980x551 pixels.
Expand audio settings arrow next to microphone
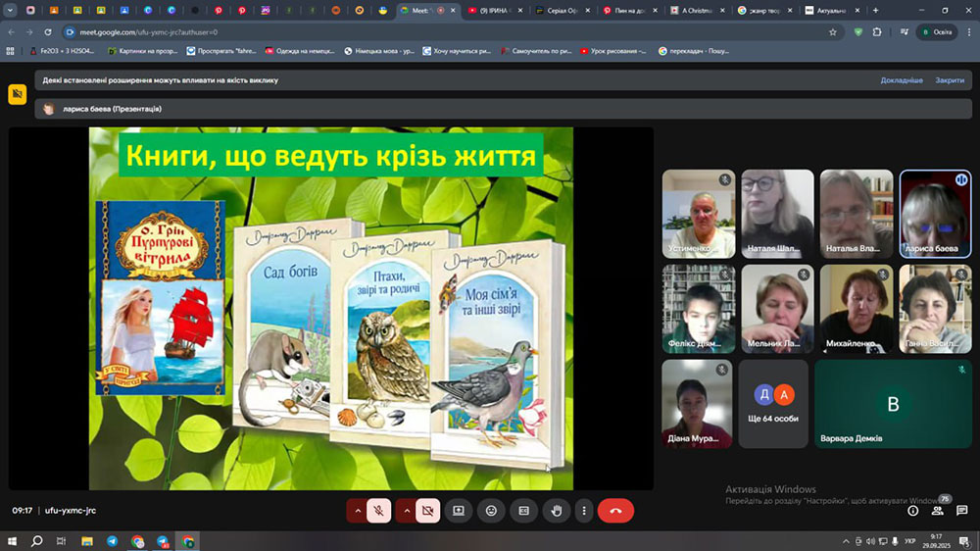tap(358, 511)
